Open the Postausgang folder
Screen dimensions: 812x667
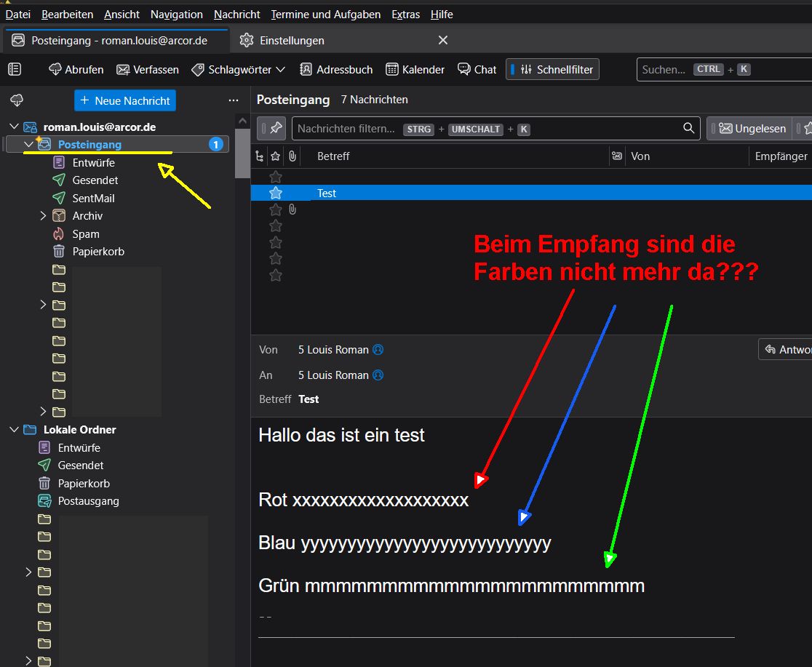pos(88,501)
